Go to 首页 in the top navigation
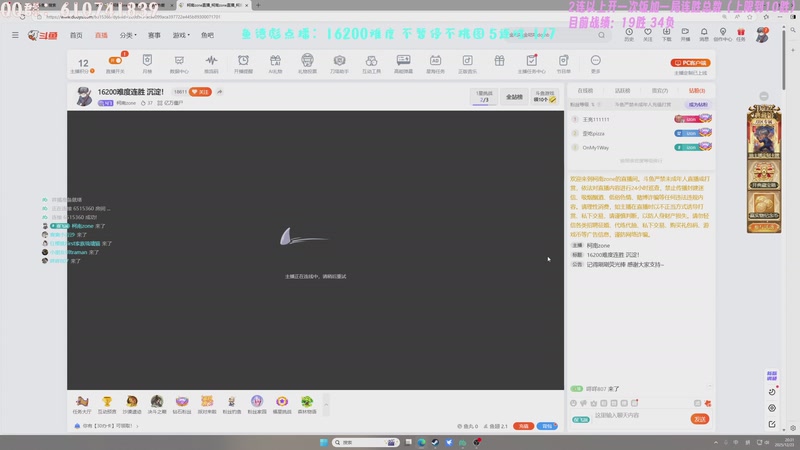This screenshot has width=800, height=450. click(x=76, y=35)
